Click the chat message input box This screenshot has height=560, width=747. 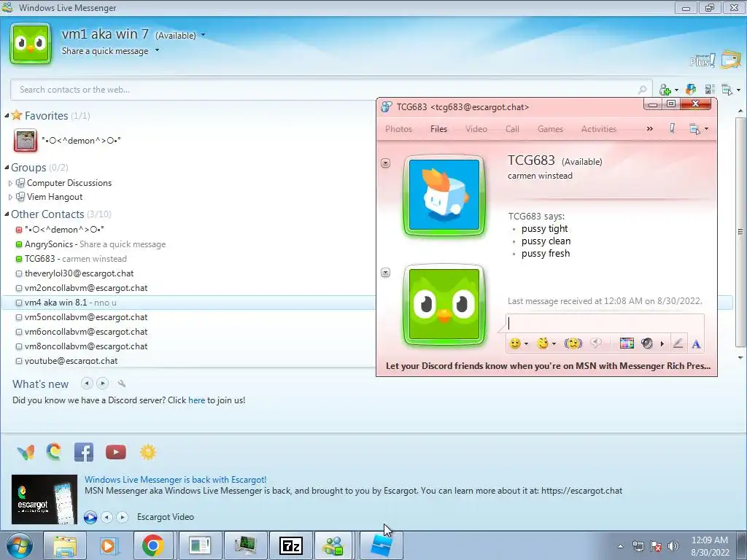pyautogui.click(x=605, y=323)
